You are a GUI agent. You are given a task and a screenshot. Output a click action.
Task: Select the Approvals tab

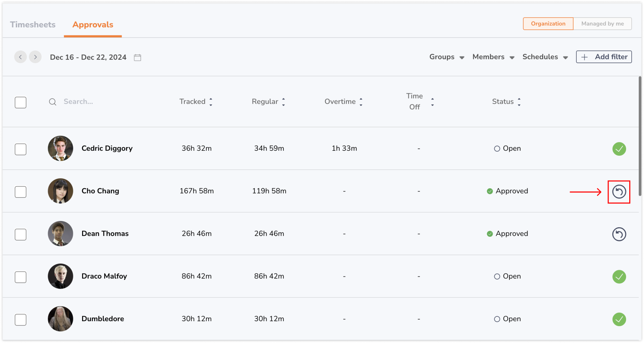[93, 25]
